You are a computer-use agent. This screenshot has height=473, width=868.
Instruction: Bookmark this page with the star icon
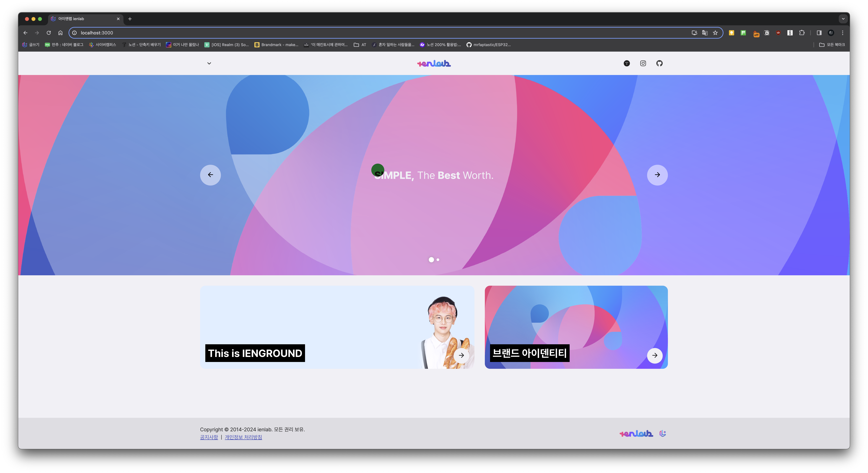[715, 33]
